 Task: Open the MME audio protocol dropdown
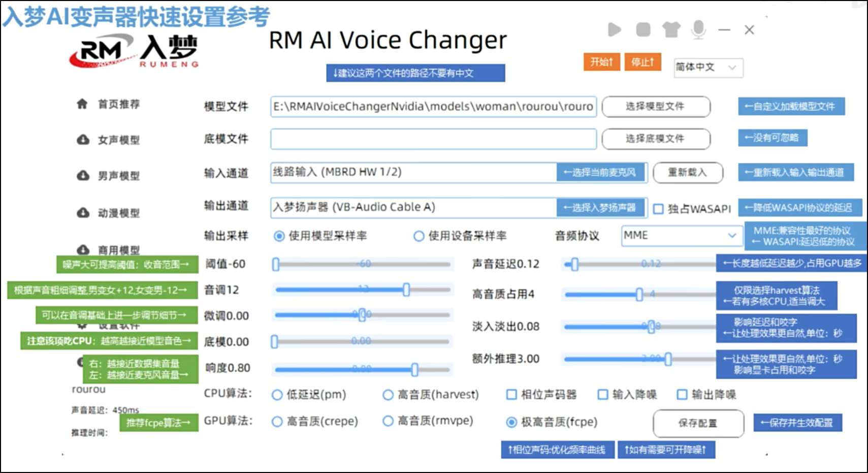pyautogui.click(x=681, y=235)
